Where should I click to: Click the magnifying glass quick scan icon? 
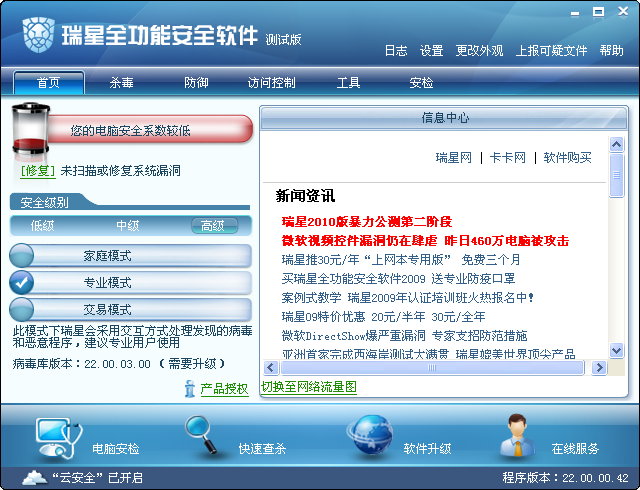click(201, 434)
